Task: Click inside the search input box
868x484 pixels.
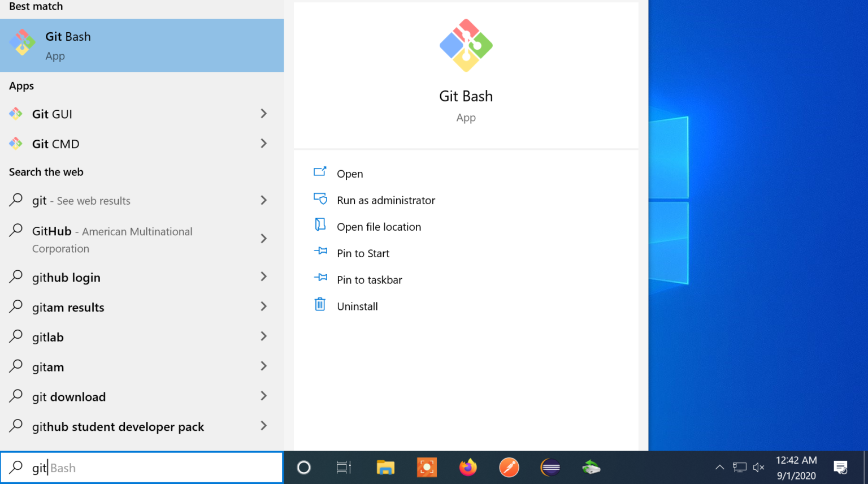Action: 141,468
